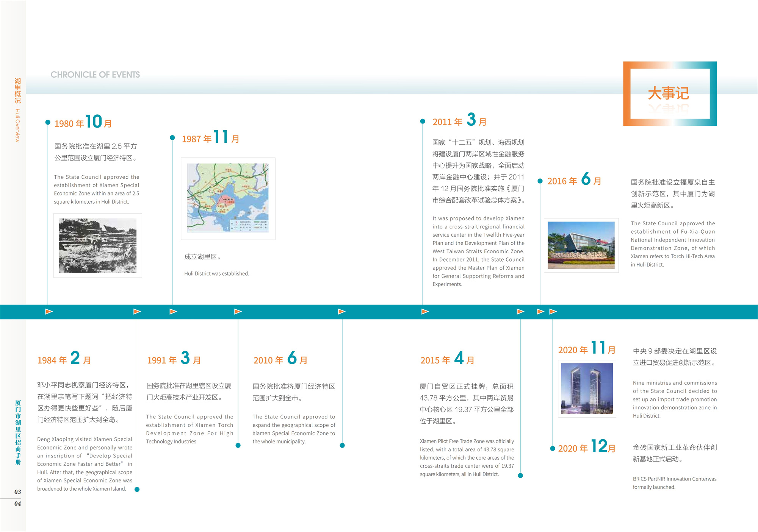This screenshot has width=758, height=532.
Task: Click the timeline arrow above the 2020 line
Action: [x=553, y=312]
